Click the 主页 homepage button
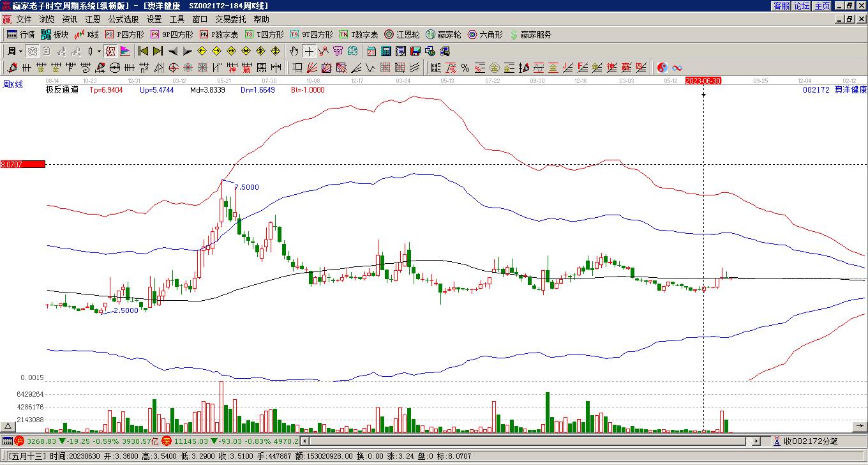The width and height of the screenshot is (868, 465). point(822,6)
